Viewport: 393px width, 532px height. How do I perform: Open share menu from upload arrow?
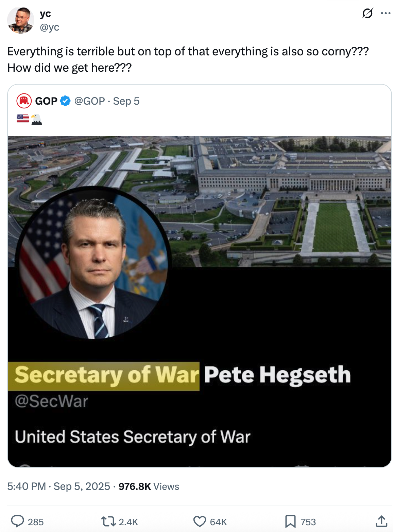click(381, 520)
